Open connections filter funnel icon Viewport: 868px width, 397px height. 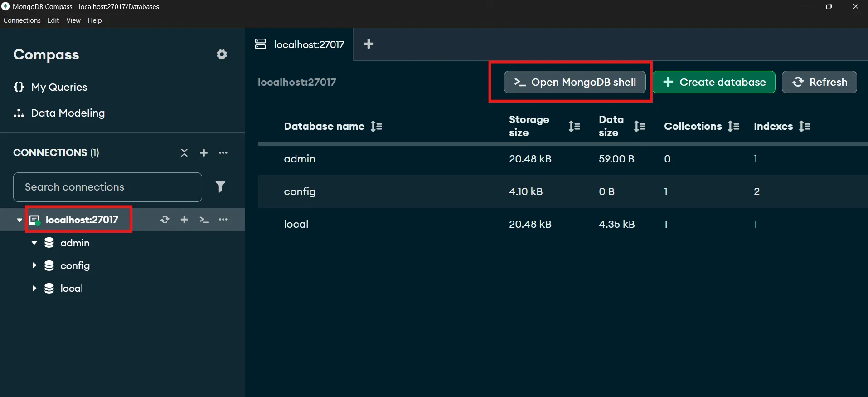click(x=220, y=187)
